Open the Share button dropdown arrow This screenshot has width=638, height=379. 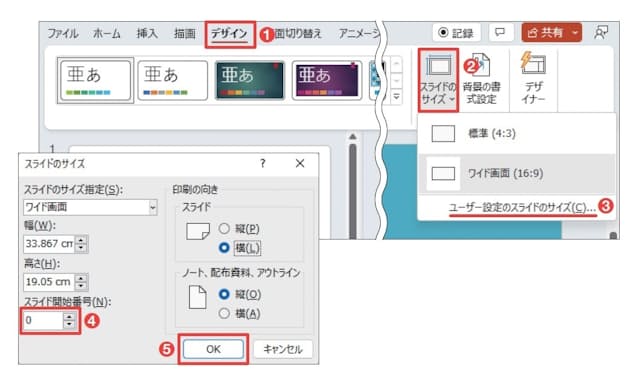pyautogui.click(x=575, y=33)
